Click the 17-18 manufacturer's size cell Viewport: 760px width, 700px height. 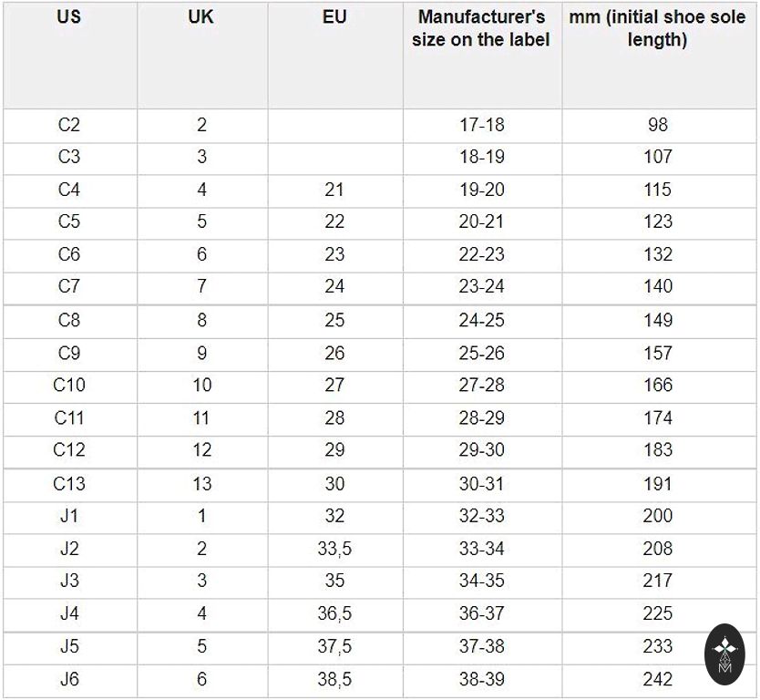[481, 125]
